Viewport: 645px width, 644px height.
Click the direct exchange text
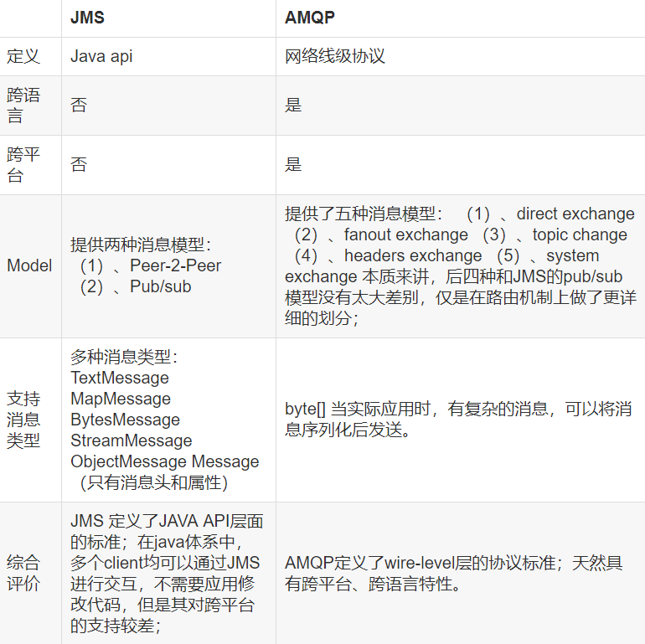[x=575, y=214]
